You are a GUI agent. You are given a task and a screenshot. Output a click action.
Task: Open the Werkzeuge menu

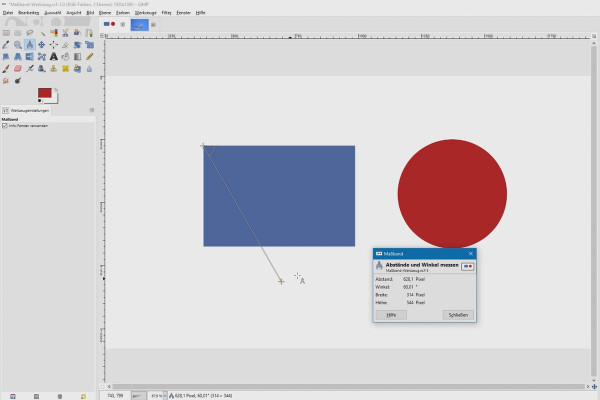point(146,13)
